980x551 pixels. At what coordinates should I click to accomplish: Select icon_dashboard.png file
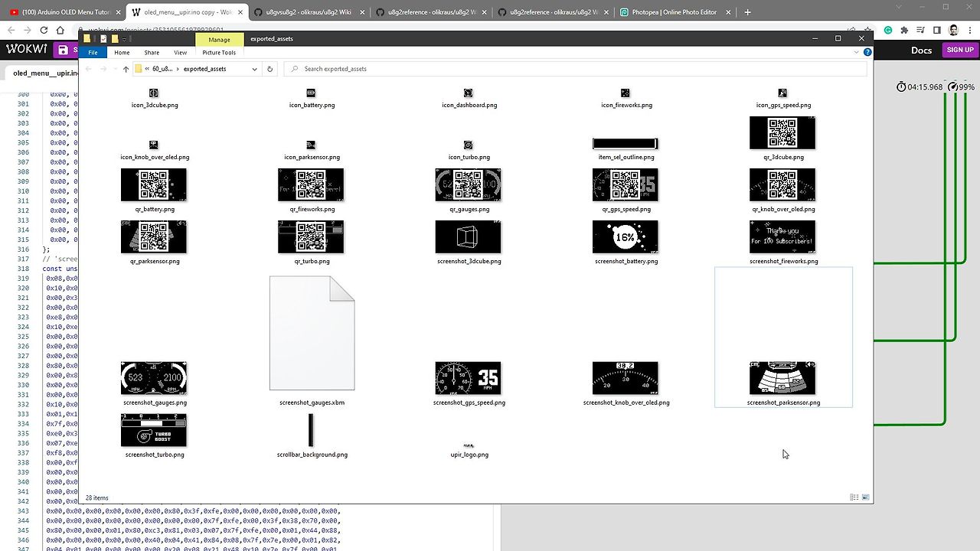[469, 99]
